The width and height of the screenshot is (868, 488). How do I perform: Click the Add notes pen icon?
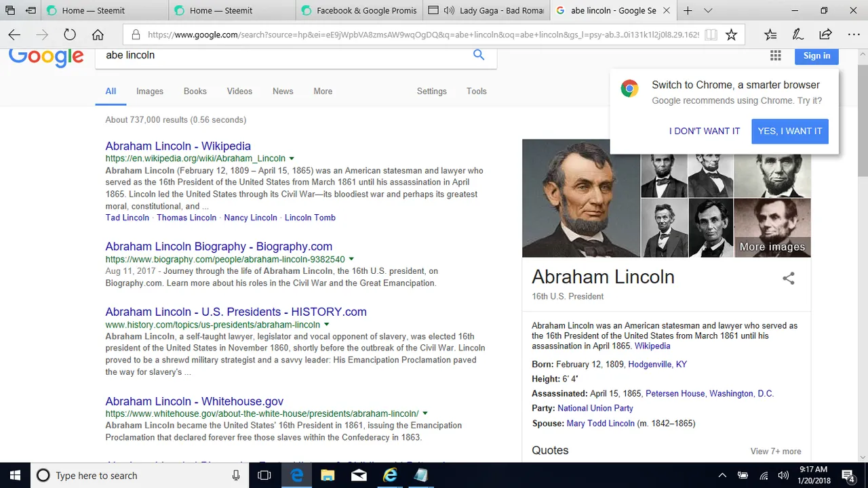pos(798,35)
